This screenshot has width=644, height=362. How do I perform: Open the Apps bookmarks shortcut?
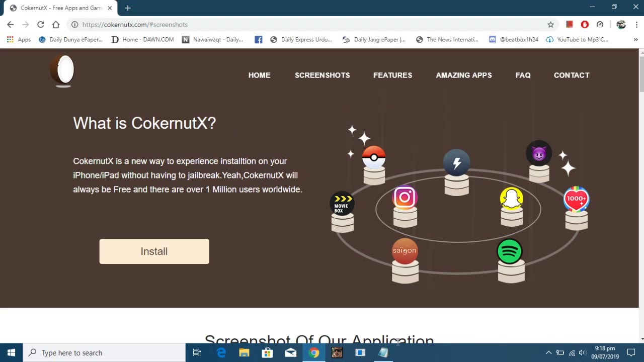[x=19, y=39]
